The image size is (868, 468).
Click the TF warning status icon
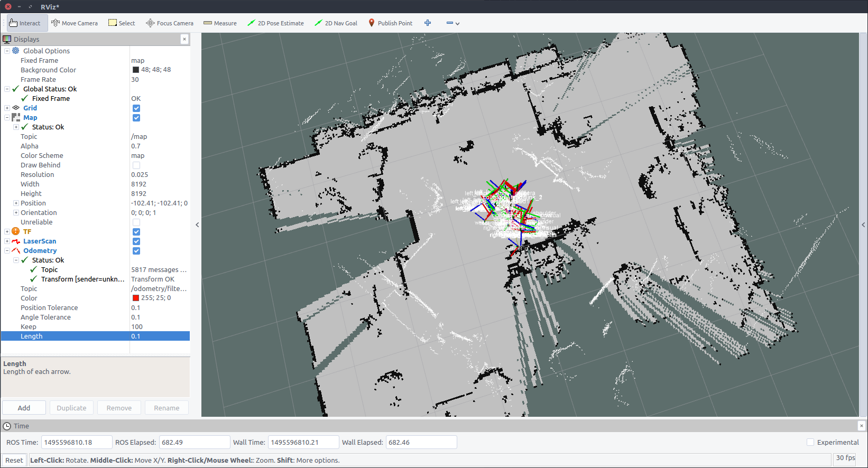click(16, 231)
